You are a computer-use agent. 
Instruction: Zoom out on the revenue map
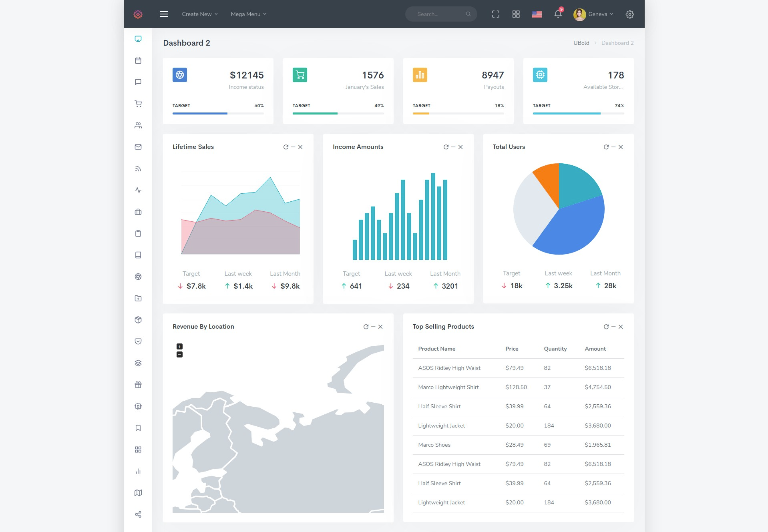[x=179, y=354]
